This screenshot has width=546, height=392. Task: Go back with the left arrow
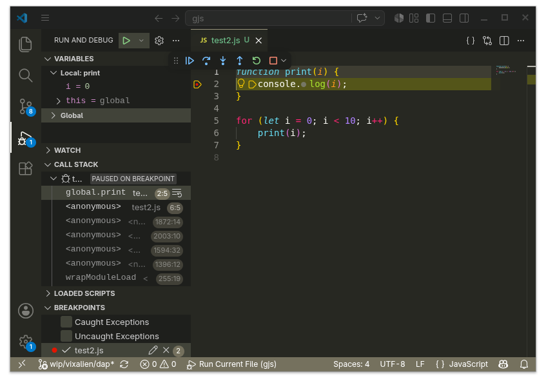[159, 18]
